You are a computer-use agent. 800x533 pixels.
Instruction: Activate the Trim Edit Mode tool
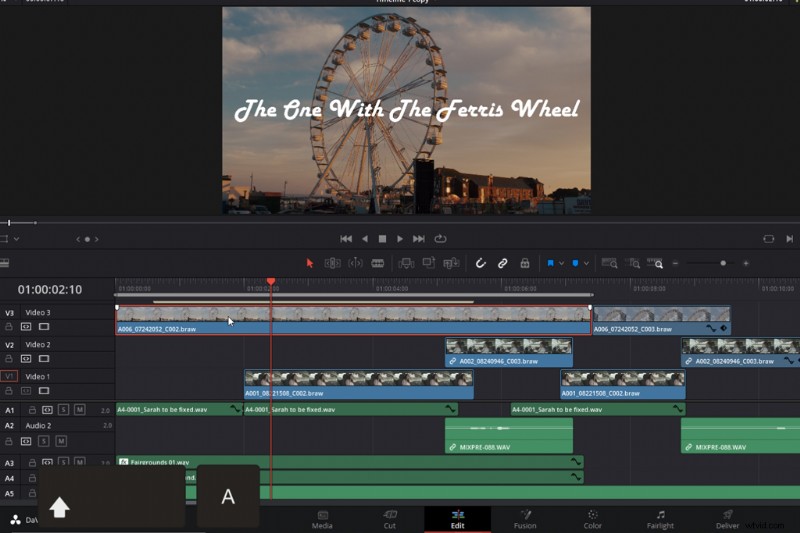332,263
